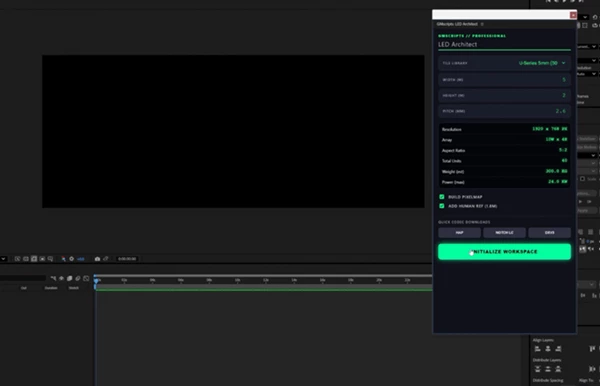The height and width of the screenshot is (386, 600).
Task: Click the second icon in viewer bottom toolbar
Action: tap(26, 259)
